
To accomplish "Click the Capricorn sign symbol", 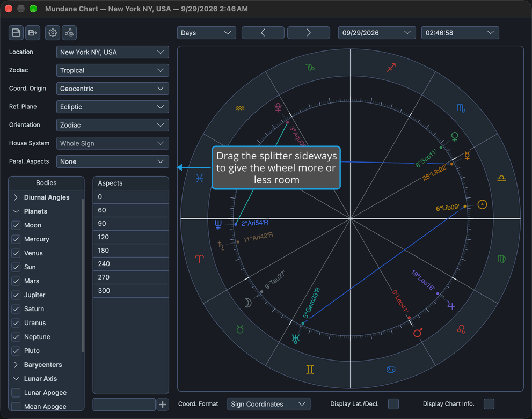I will coord(310,68).
